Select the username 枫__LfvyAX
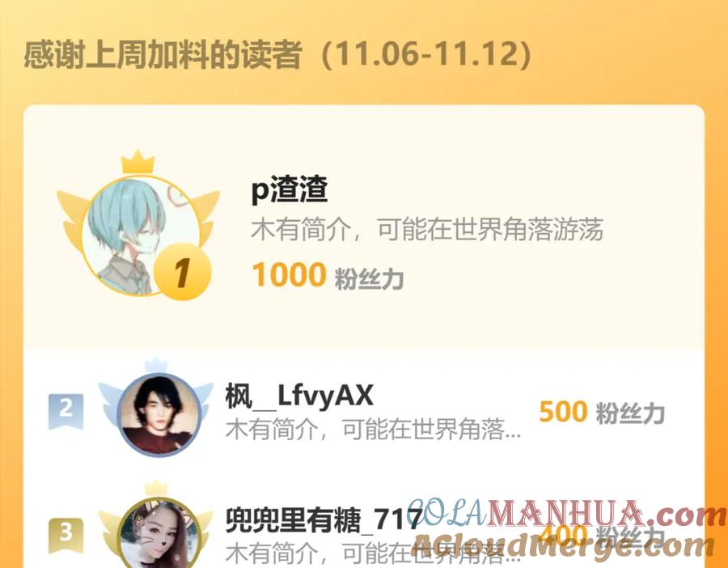 [x=299, y=396]
